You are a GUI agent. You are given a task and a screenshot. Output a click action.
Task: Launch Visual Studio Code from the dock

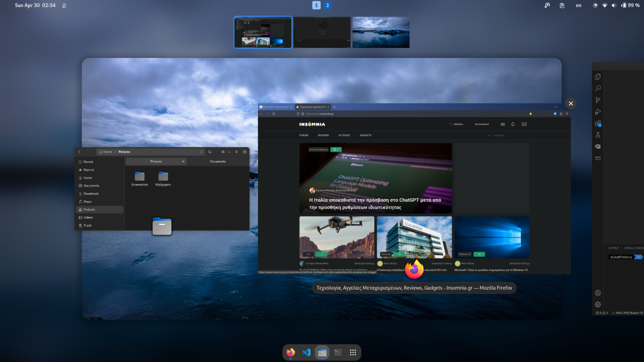[x=306, y=352]
